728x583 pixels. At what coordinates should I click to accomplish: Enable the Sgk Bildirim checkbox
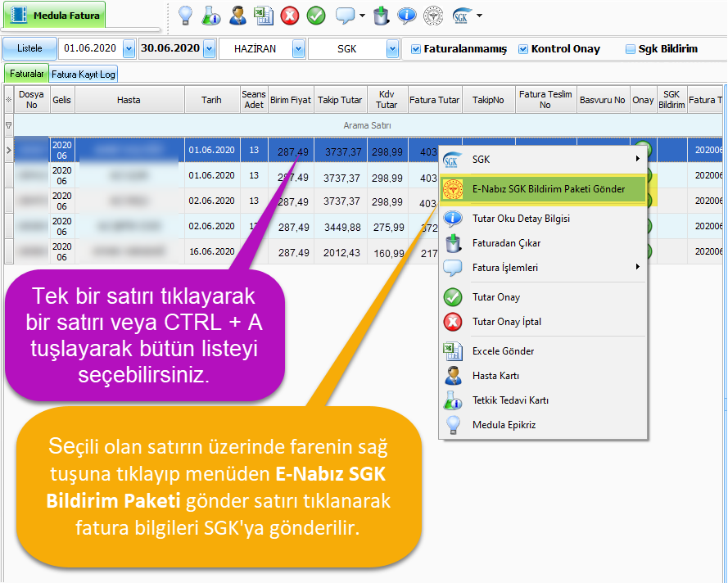(x=631, y=49)
